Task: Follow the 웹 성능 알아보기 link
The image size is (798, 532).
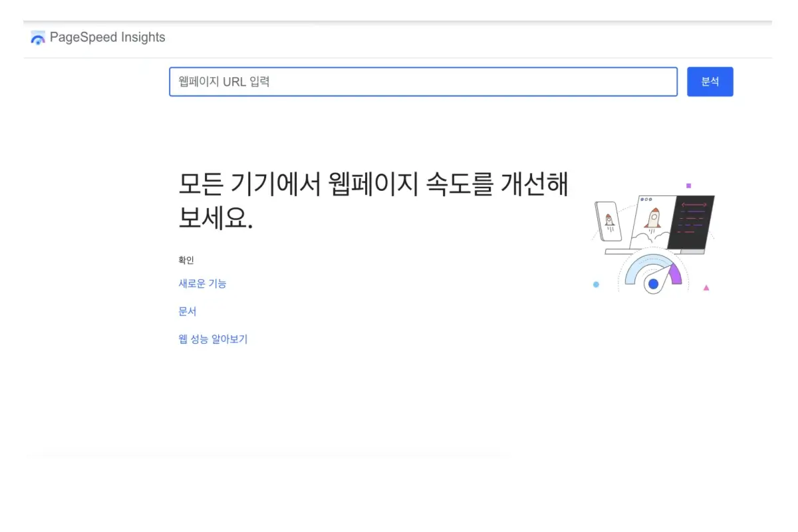Action: click(213, 339)
